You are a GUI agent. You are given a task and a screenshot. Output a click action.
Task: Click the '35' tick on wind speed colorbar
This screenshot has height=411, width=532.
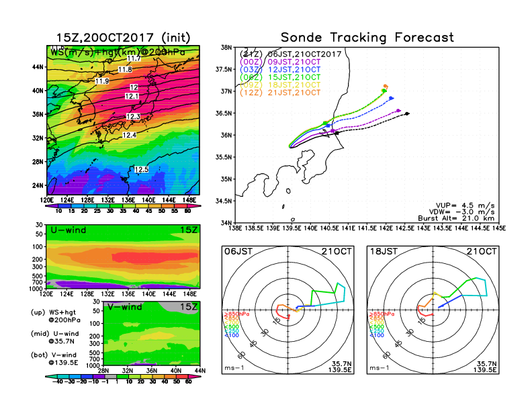point(123,211)
